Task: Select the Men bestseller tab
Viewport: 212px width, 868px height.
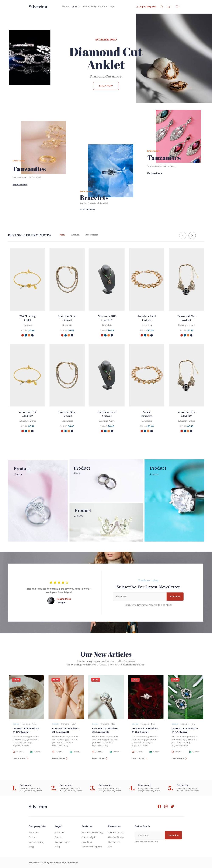Action: click(62, 235)
